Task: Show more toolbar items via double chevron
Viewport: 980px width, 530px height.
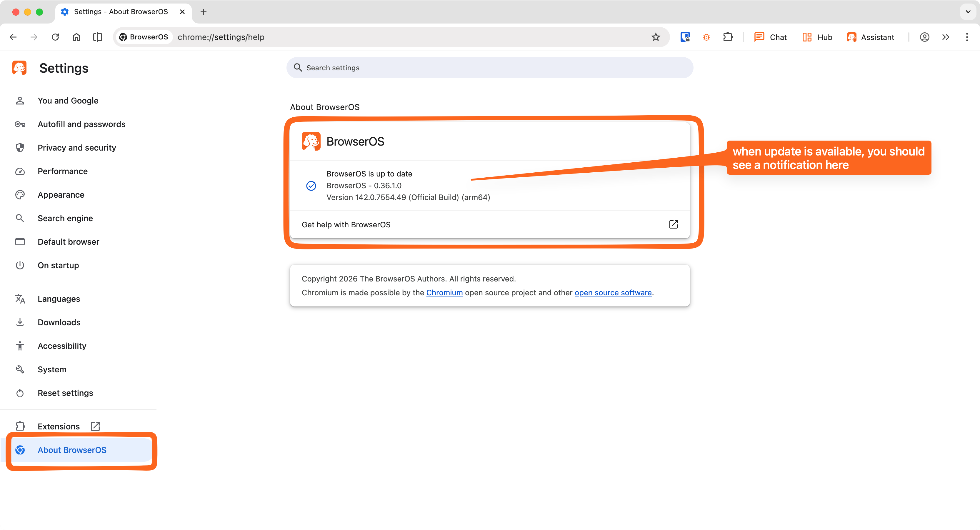Action: pyautogui.click(x=946, y=37)
